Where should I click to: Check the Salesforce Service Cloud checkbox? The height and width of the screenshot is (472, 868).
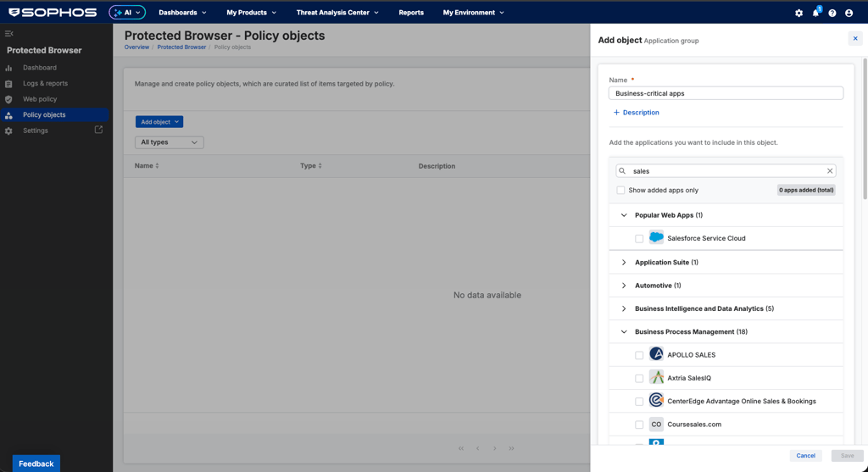(639, 238)
